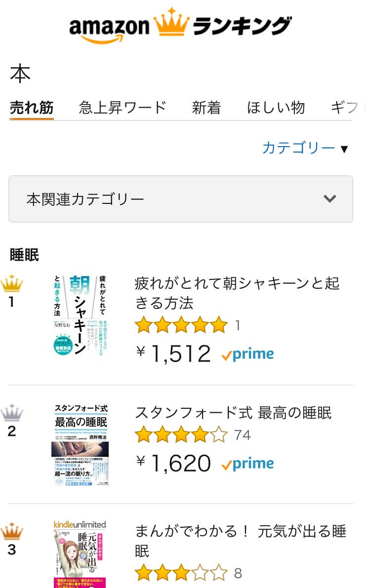Viewport: 366px width, 588px height.
Task: Open 疲れがとれて朝シャキーンと起きる方法 title link
Action: pos(237,293)
